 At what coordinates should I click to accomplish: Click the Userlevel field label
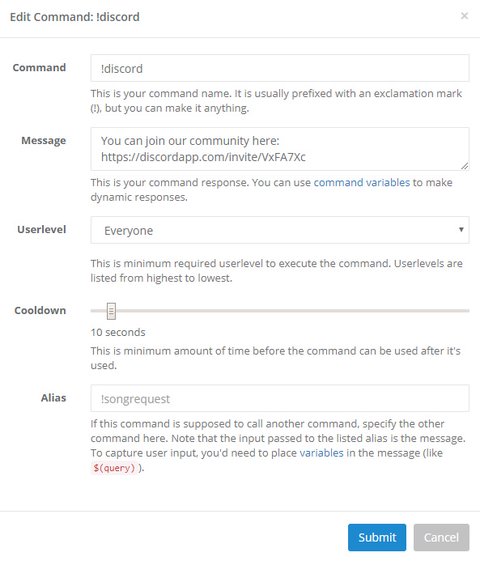click(x=42, y=229)
